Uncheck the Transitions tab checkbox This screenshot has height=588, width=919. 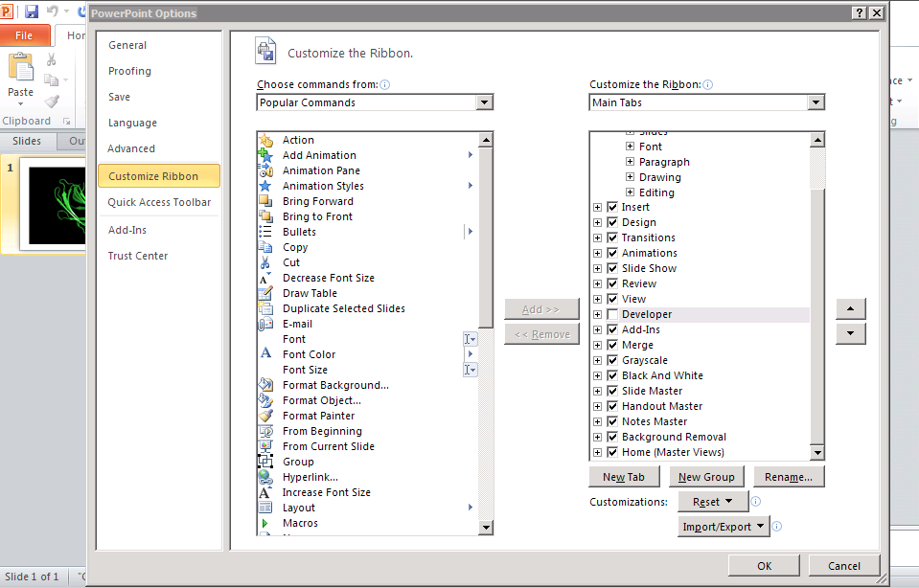(612, 237)
